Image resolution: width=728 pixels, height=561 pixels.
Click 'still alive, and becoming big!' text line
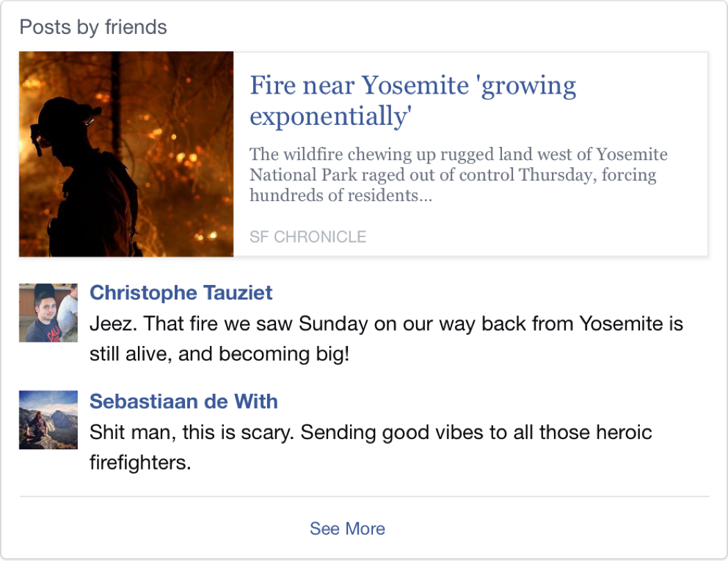(x=219, y=355)
